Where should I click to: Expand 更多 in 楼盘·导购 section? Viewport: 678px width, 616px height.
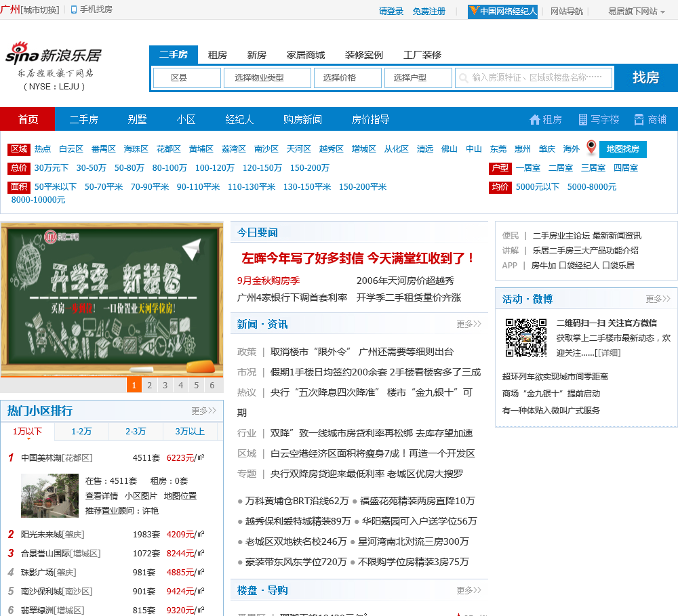(x=468, y=590)
